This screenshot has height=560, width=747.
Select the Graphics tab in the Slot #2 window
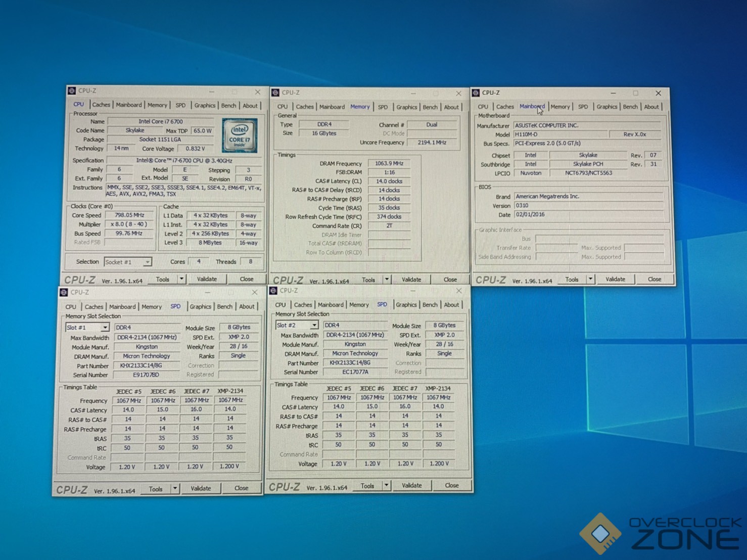[x=406, y=305]
